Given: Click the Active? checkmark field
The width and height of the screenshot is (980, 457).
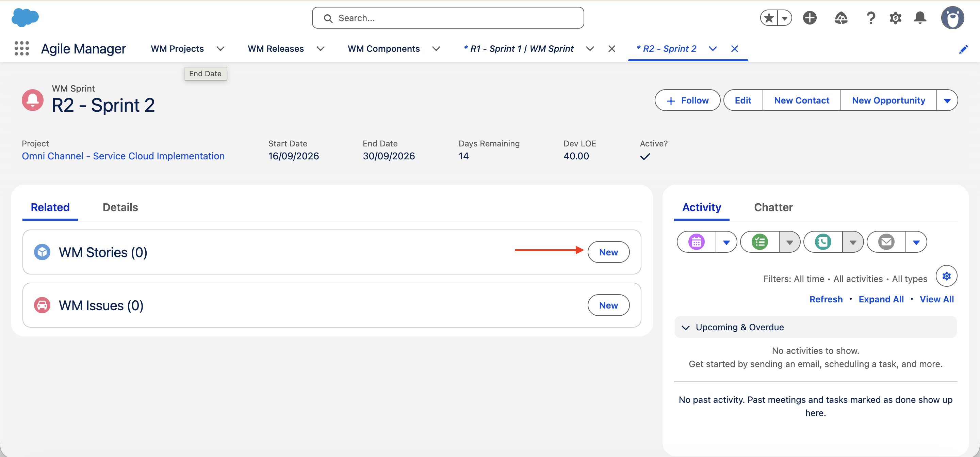Looking at the screenshot, I should coord(645,157).
